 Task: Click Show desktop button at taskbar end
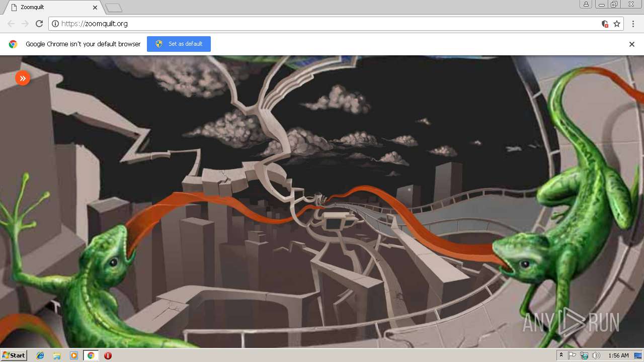pyautogui.click(x=639, y=355)
